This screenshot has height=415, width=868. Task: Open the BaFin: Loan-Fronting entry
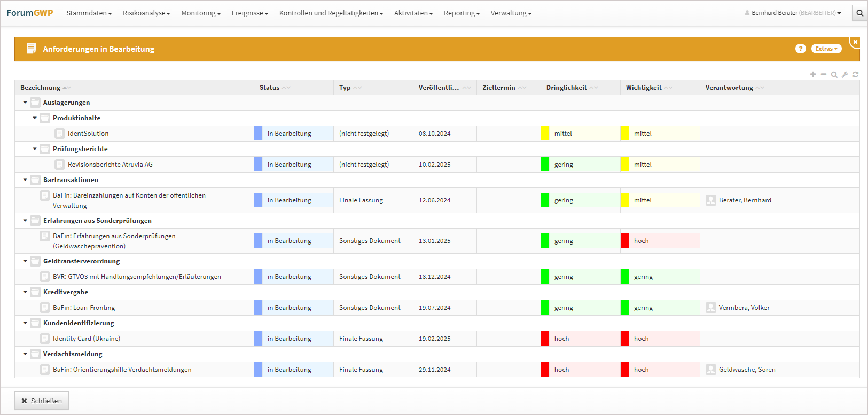84,308
